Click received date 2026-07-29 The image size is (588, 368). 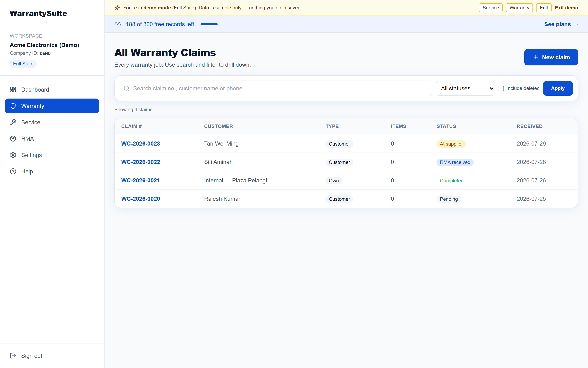[531, 144]
